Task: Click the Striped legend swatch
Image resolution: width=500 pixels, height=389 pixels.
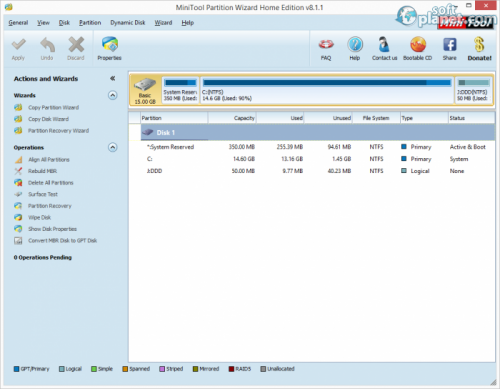Action: (162, 369)
